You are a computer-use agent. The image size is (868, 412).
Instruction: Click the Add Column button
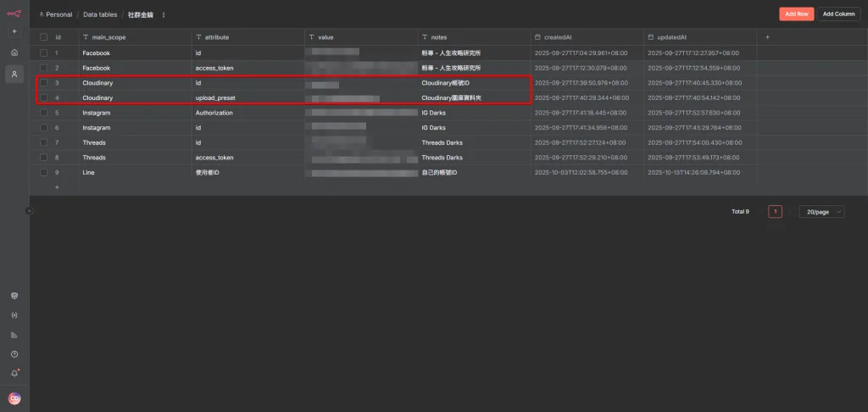[x=838, y=14]
